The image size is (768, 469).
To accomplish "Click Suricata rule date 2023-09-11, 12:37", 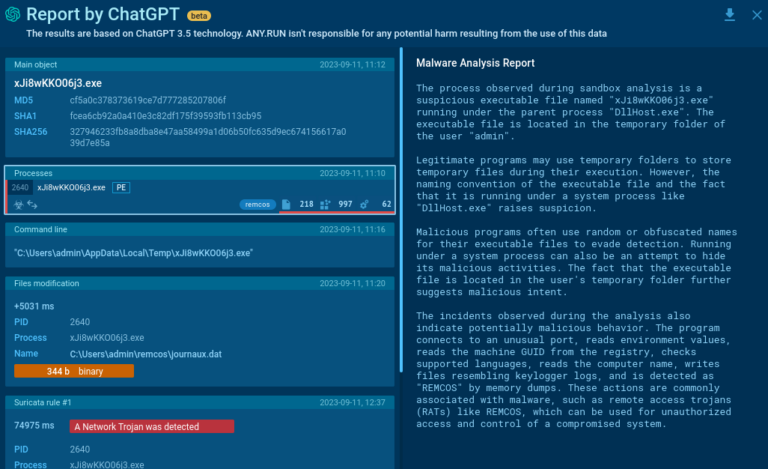I will click(352, 402).
